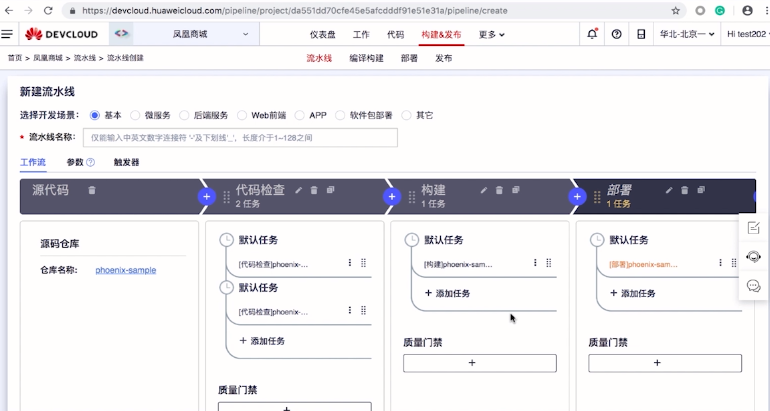Open the Hi test202 user menu
This screenshot has width=770, height=411.
[x=747, y=34]
